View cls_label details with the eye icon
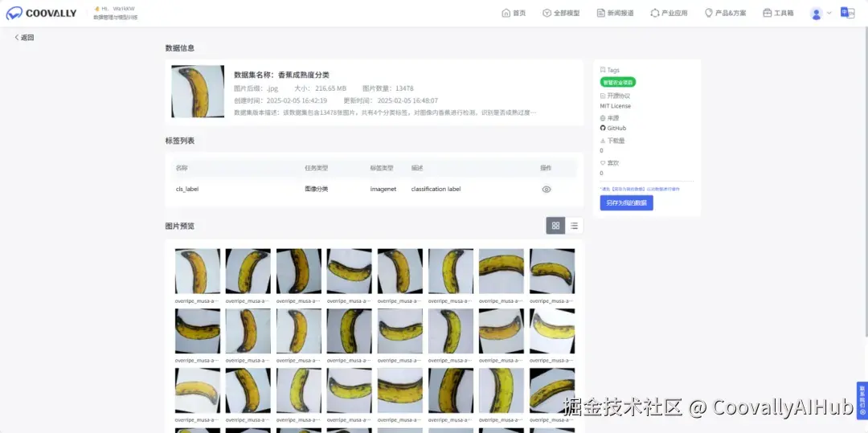 pyautogui.click(x=547, y=189)
